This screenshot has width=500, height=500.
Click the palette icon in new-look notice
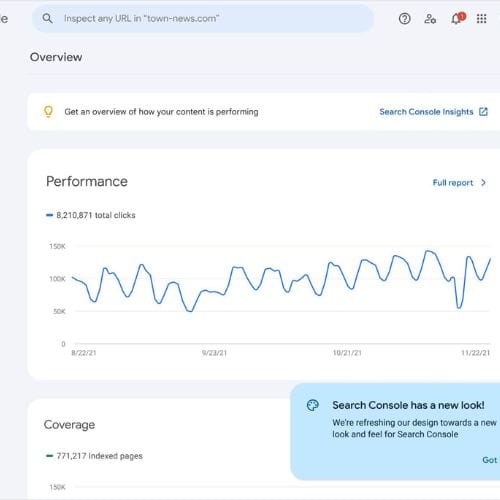coord(313,405)
